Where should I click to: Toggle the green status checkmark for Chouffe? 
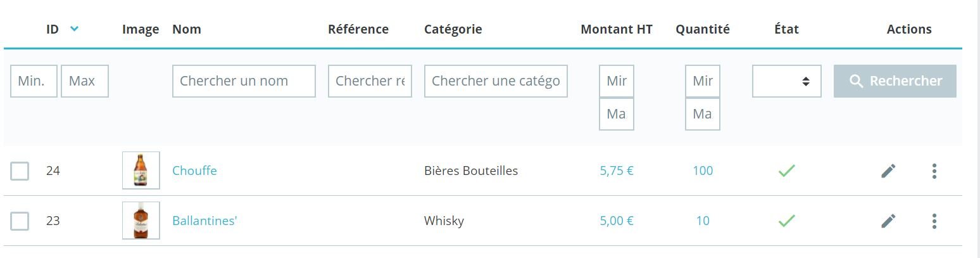[786, 171]
